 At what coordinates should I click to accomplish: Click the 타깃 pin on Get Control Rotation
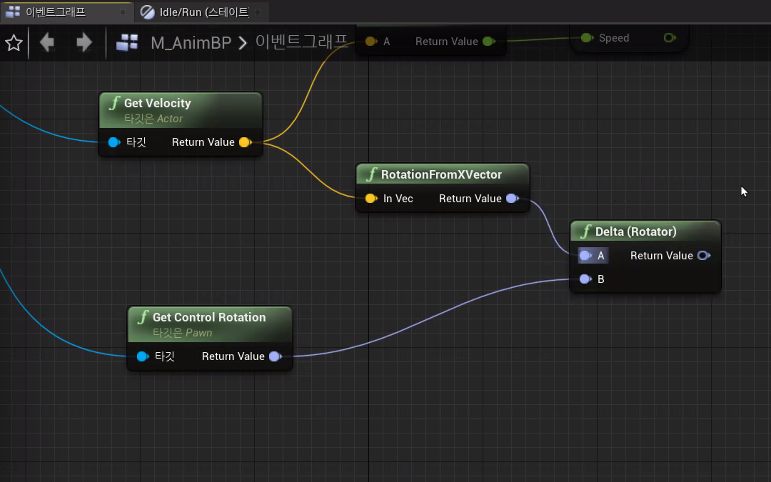tap(143, 356)
